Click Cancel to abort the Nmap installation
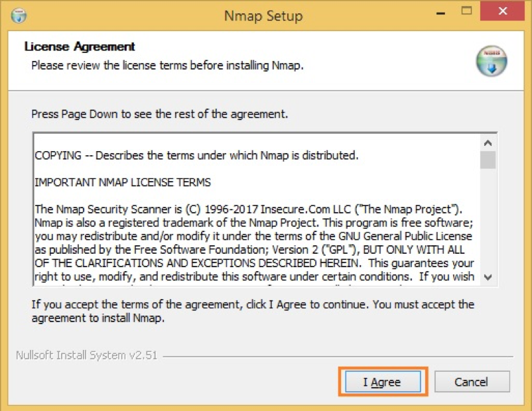 click(x=472, y=382)
